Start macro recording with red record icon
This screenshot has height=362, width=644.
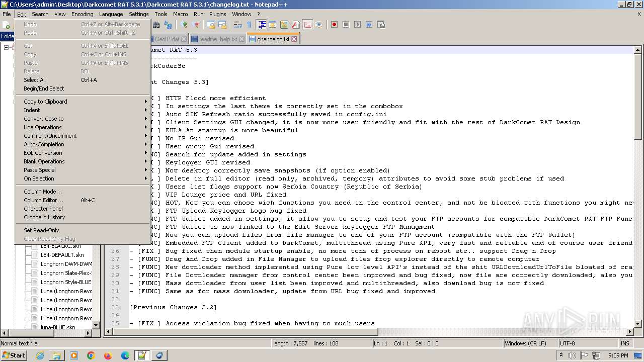click(334, 24)
